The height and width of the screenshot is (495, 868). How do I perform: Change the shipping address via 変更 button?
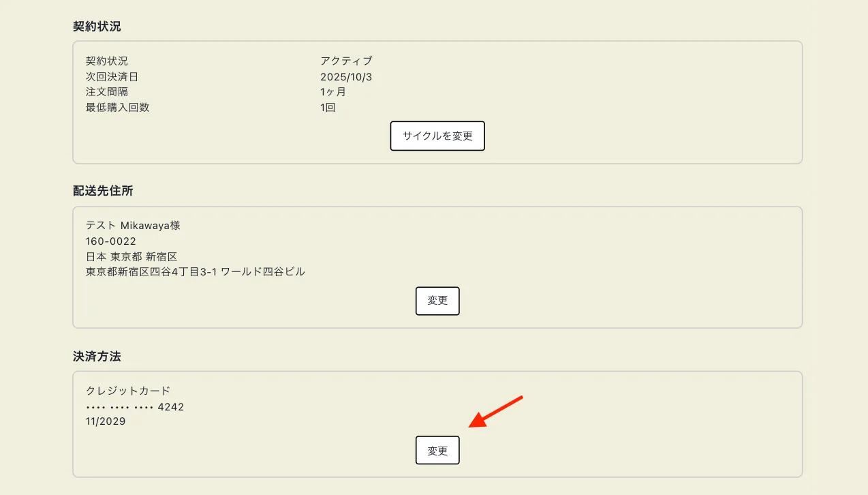point(437,301)
